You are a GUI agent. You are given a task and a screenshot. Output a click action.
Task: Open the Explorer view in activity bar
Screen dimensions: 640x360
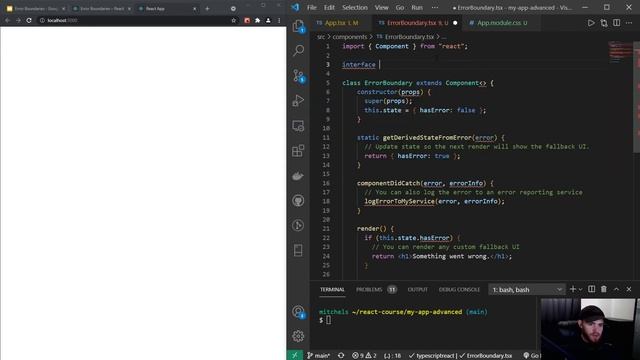[298, 26]
